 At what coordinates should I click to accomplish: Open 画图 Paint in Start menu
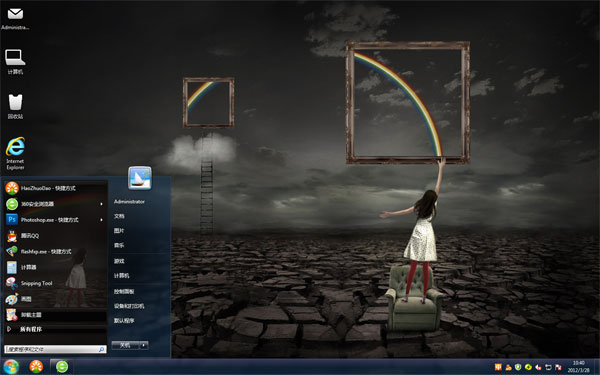click(55, 299)
